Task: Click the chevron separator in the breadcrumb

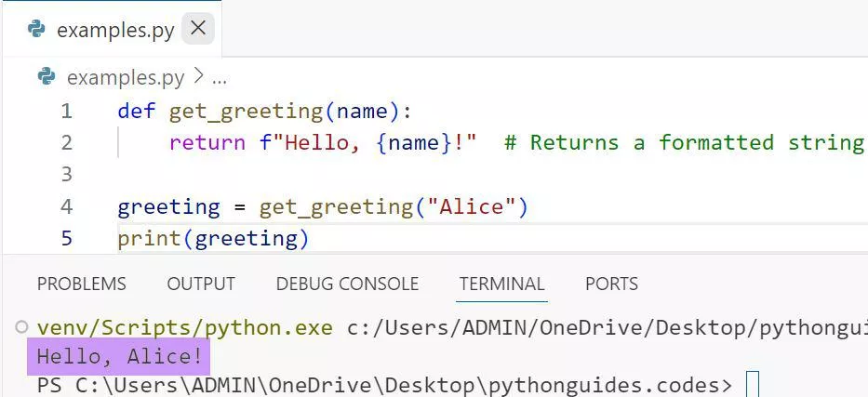Action: click(198, 77)
